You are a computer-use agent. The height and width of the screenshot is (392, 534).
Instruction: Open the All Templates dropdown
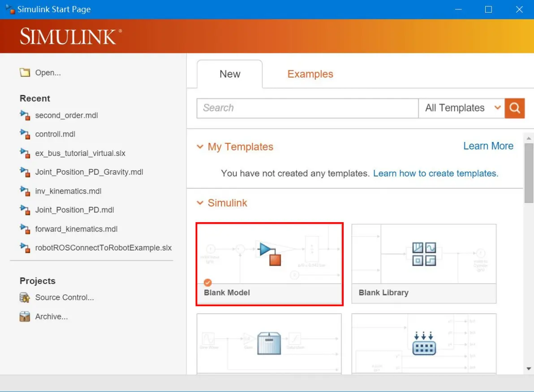tap(461, 108)
